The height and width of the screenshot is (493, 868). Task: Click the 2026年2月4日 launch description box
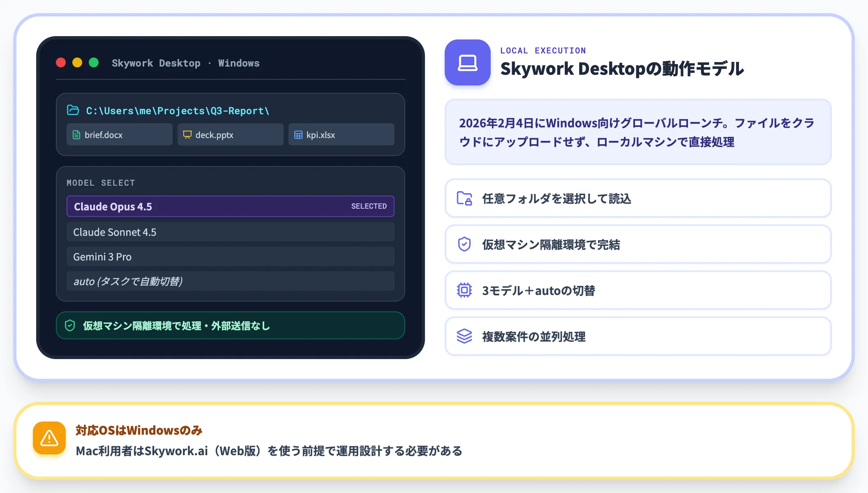click(638, 132)
